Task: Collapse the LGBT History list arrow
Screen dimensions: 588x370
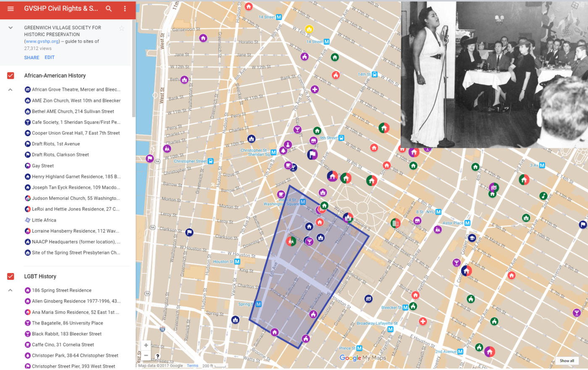Action: click(10, 290)
